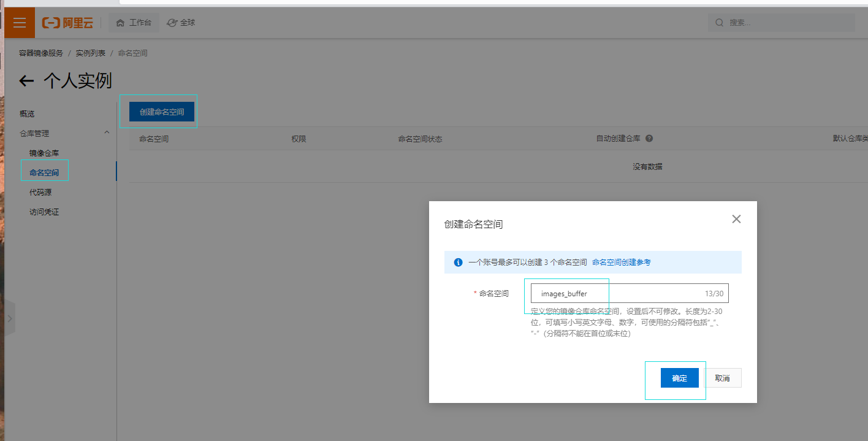
Task: Click the 创建命名空间 button
Action: click(161, 112)
